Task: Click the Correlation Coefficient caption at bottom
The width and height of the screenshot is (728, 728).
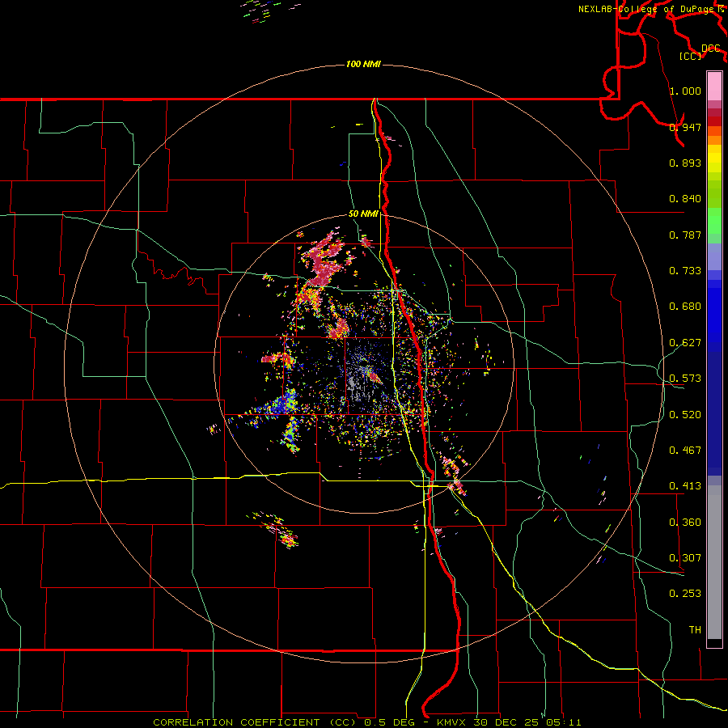Action: click(366, 722)
